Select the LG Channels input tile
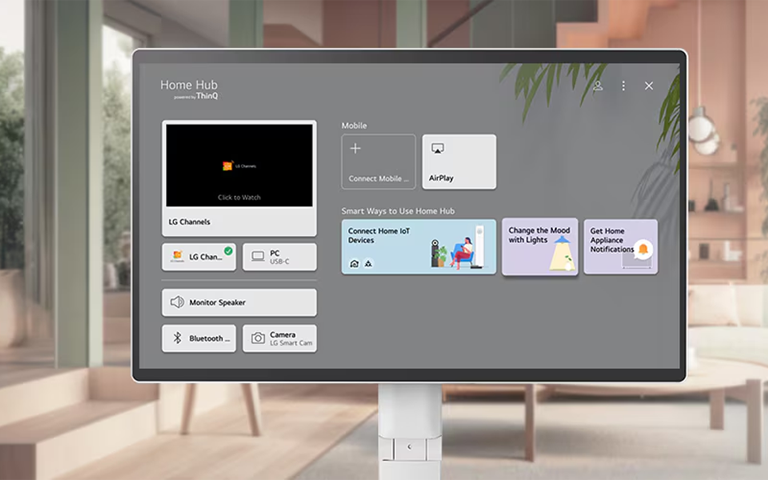The image size is (768, 480). 199,257
